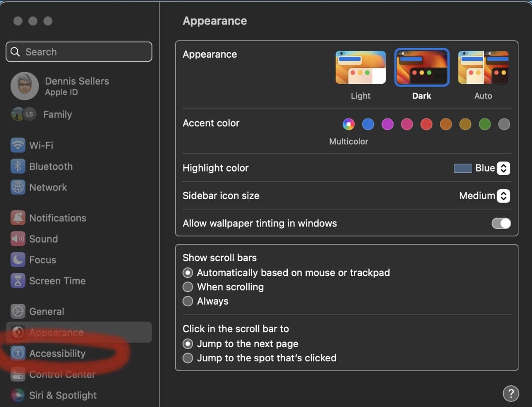Viewport: 532px width, 407px height.
Task: Open Siri & Spotlight settings pane
Action: tap(63, 395)
